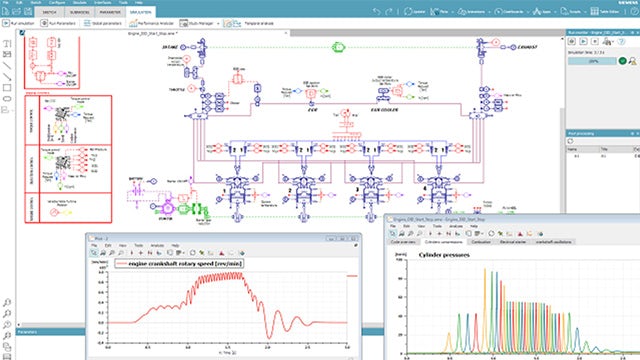The image size is (640, 360).
Task: Click the help icon at header far right
Action: point(635,11)
